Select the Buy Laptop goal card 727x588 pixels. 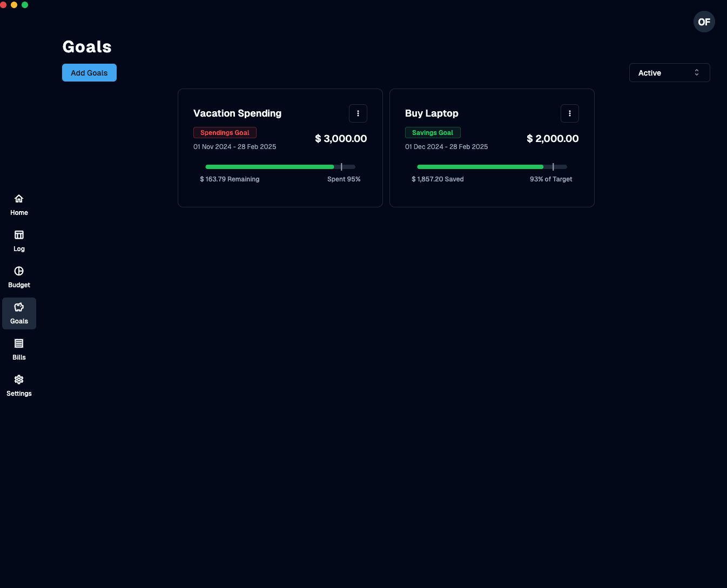pyautogui.click(x=492, y=147)
